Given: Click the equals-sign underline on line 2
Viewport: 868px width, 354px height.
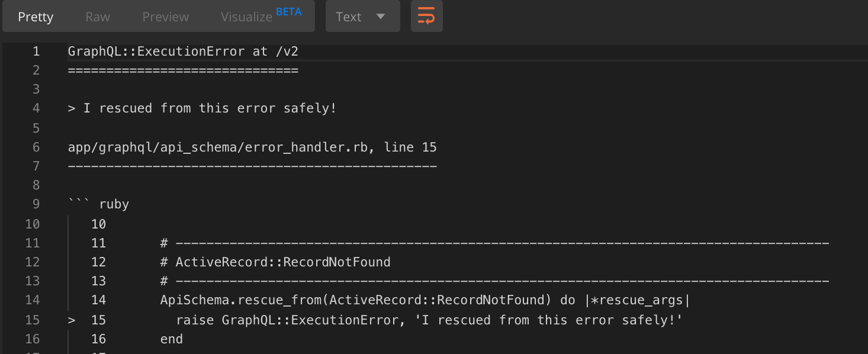Looking at the screenshot, I should [x=183, y=70].
